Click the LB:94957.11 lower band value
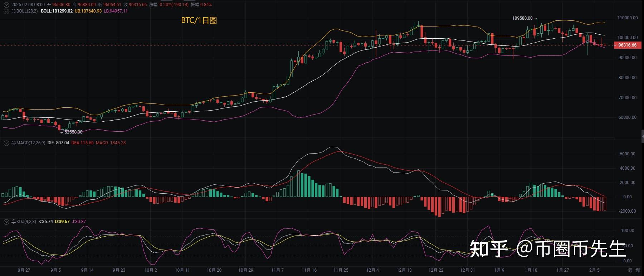 pyautogui.click(x=116, y=11)
